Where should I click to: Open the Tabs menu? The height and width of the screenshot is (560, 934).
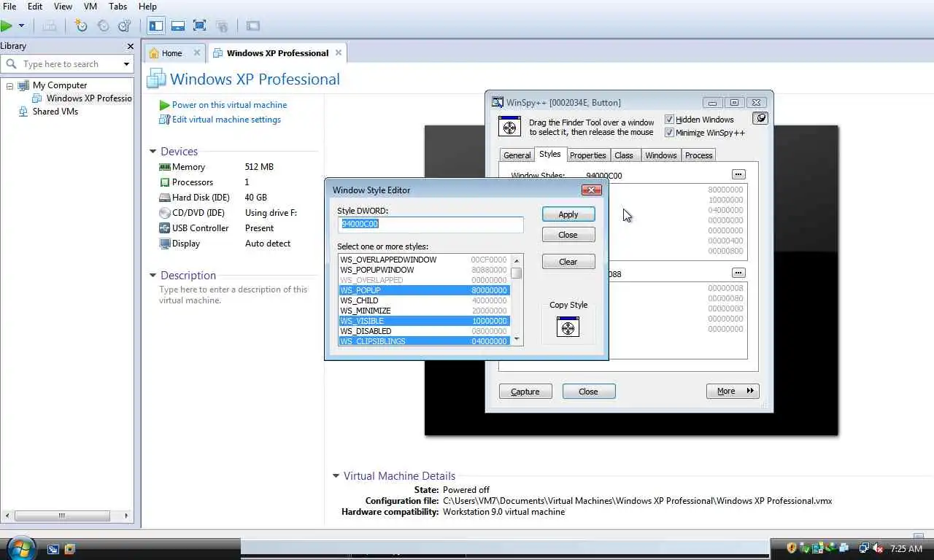coord(118,7)
